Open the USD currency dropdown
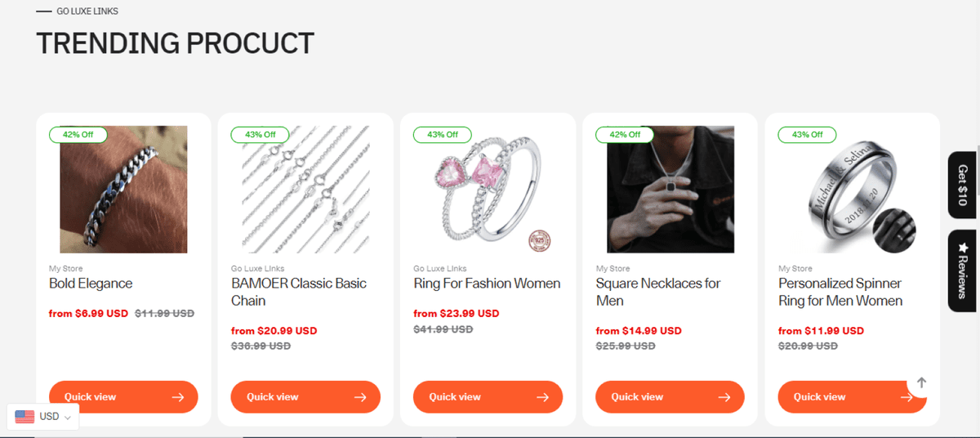 coord(55,417)
